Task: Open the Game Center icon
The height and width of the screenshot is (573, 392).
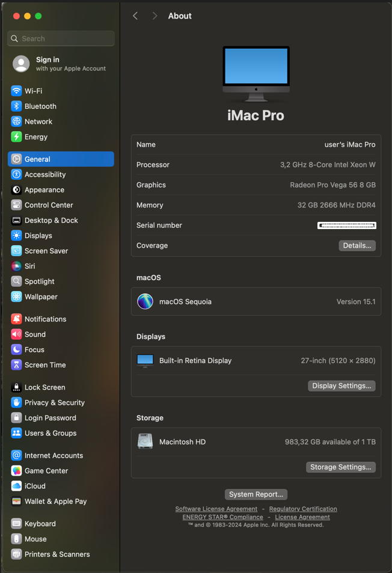Action: point(16,471)
